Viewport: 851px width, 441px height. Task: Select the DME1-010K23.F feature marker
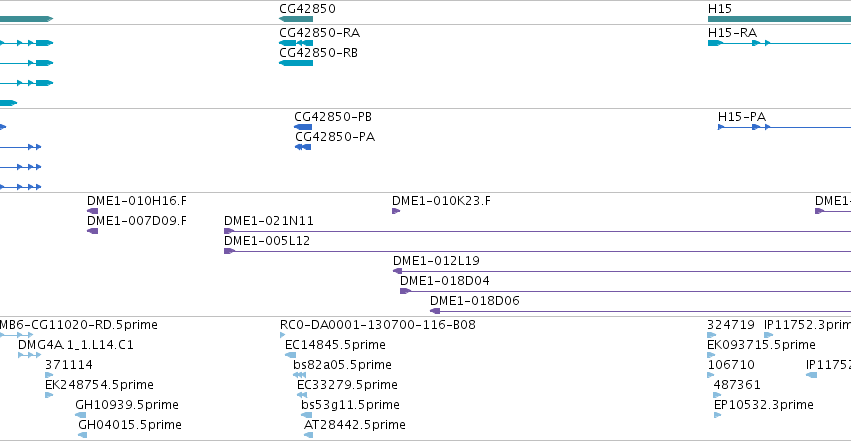[x=396, y=211]
